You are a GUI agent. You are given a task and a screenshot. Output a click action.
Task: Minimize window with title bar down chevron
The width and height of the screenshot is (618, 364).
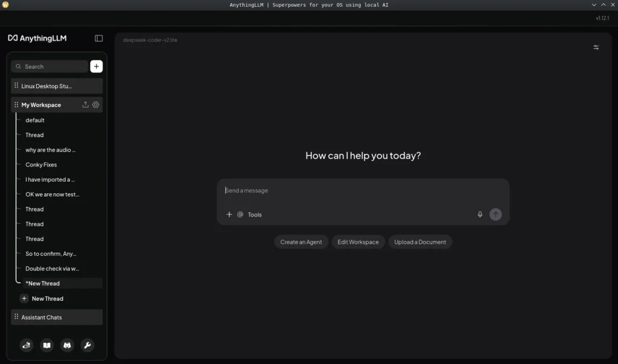[x=594, y=5]
